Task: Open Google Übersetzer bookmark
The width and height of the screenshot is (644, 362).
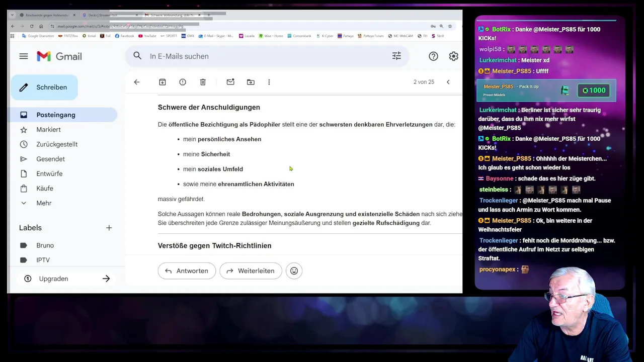Action: [x=39, y=36]
